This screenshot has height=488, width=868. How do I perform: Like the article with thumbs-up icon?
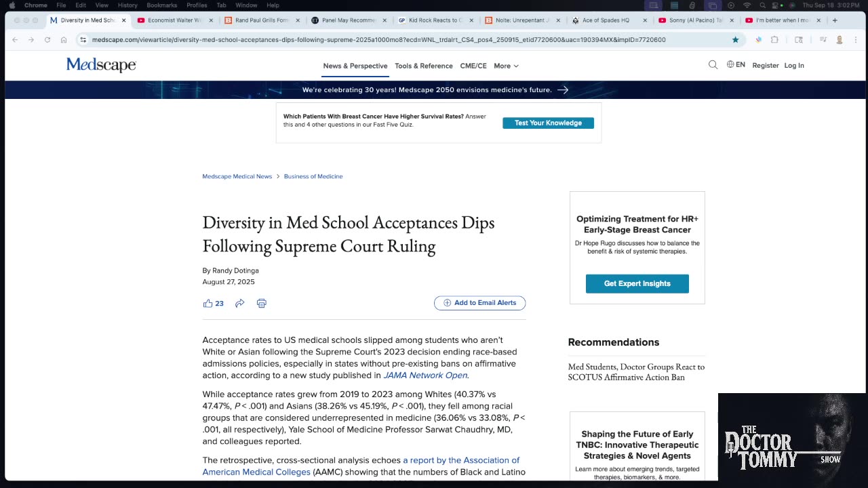click(x=208, y=303)
